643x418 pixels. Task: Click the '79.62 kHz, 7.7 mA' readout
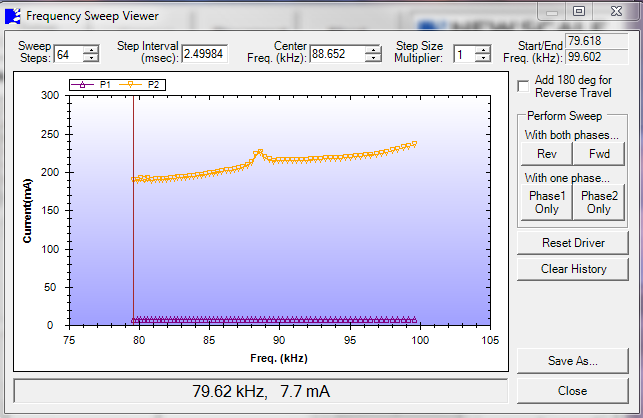pos(261,391)
